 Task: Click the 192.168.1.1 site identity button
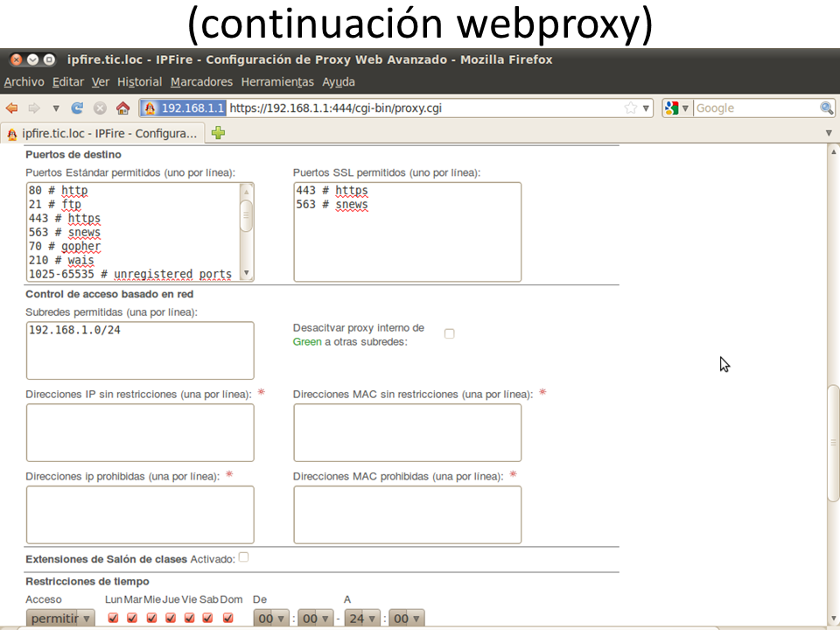[x=184, y=108]
